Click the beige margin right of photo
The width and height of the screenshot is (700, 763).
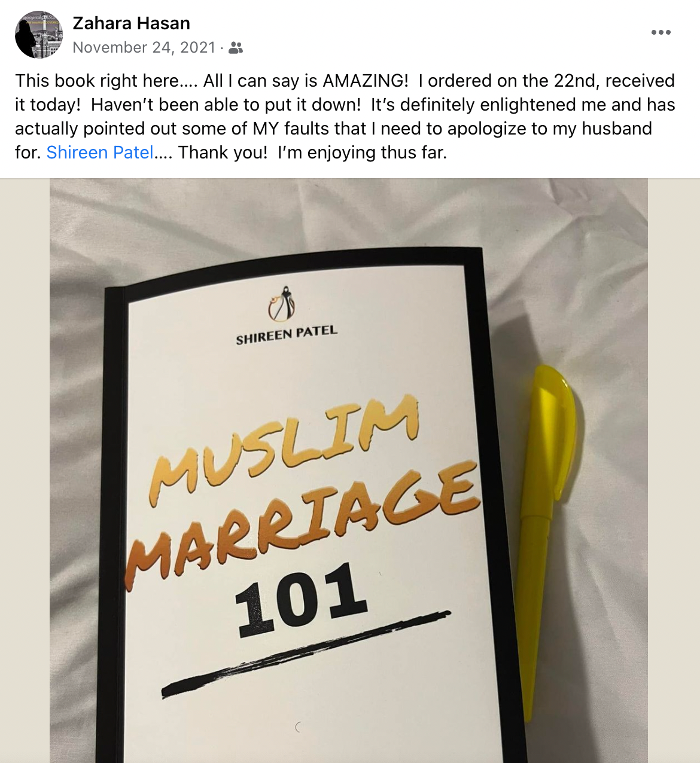tap(674, 471)
